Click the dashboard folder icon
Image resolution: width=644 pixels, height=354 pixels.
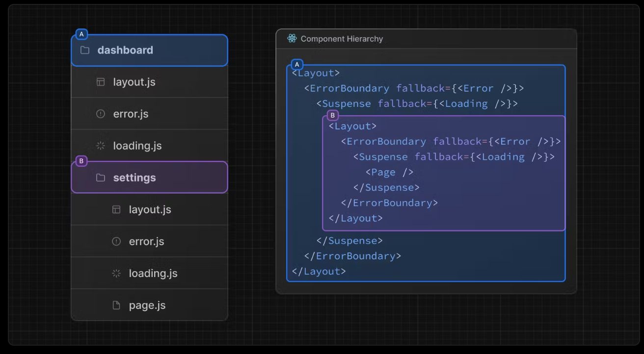pos(85,50)
